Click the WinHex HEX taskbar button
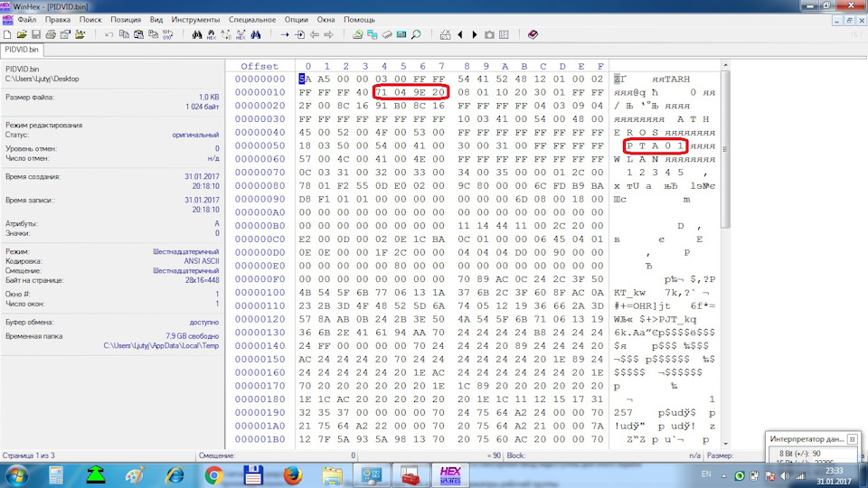Viewport: 868px width, 488px height. click(450, 475)
